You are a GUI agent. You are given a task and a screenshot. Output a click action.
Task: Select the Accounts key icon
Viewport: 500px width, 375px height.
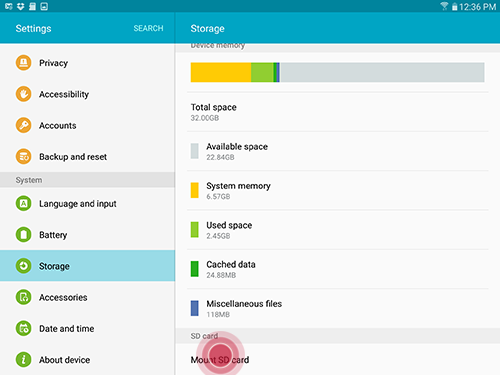point(23,125)
